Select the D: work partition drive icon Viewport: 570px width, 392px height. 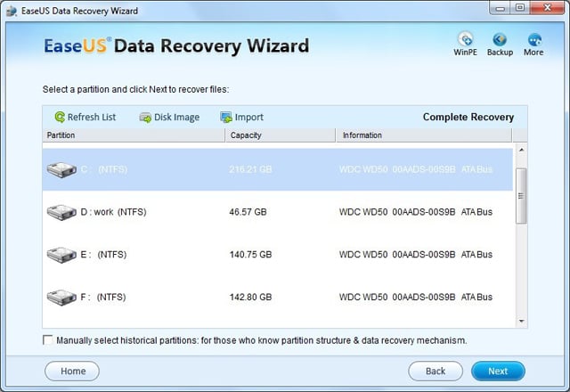click(x=61, y=212)
